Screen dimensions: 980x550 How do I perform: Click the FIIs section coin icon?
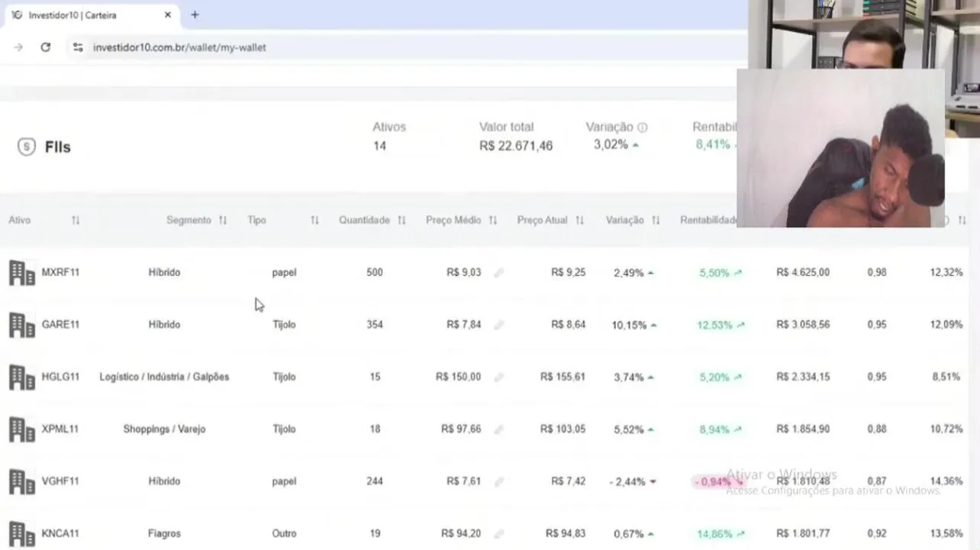[x=27, y=147]
